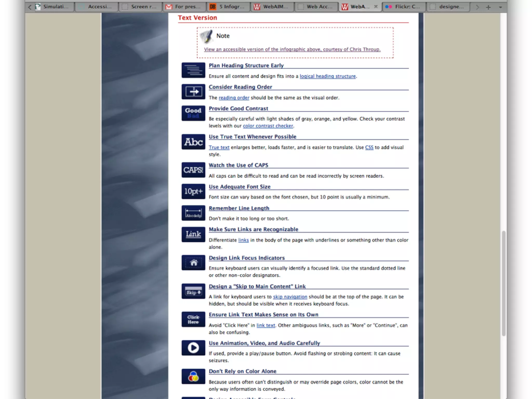This screenshot has width=532, height=399.
Task: Click the play button animation icon
Action: [193, 348]
